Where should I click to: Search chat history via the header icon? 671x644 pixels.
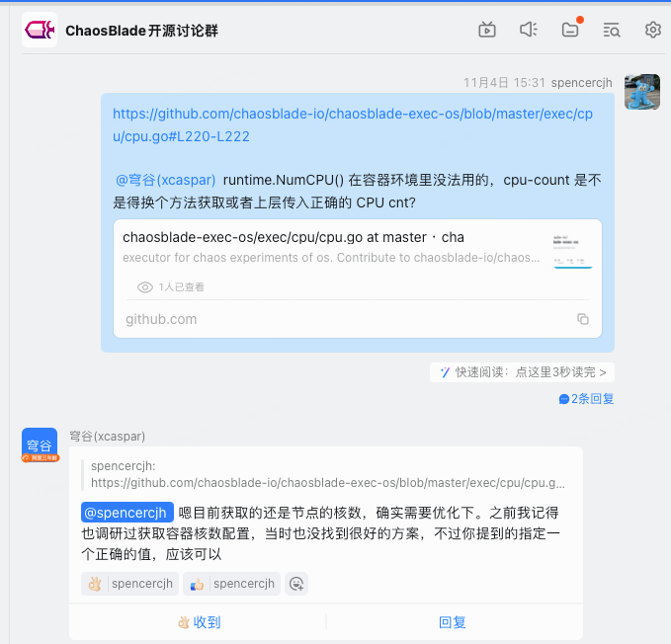(612, 30)
